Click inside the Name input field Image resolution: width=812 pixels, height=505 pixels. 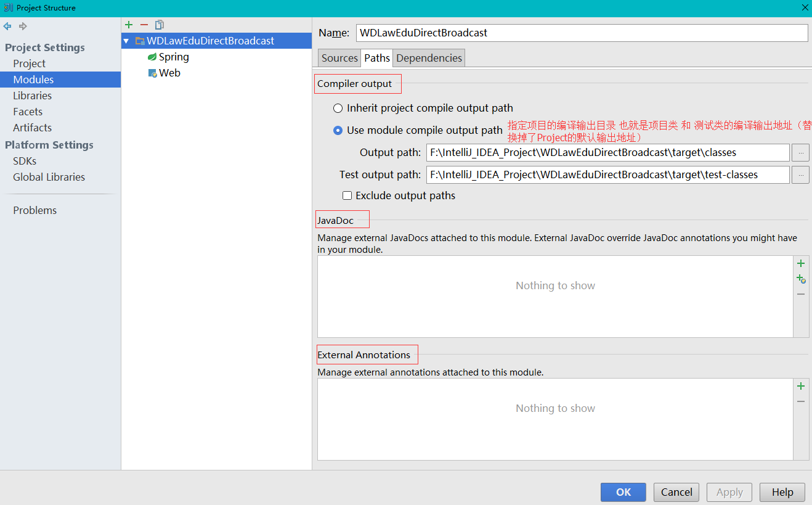(x=554, y=33)
